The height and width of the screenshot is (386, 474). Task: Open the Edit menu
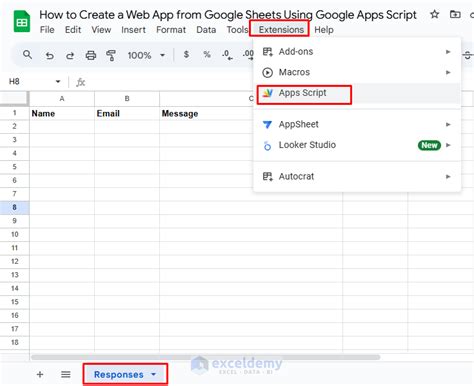click(x=73, y=30)
